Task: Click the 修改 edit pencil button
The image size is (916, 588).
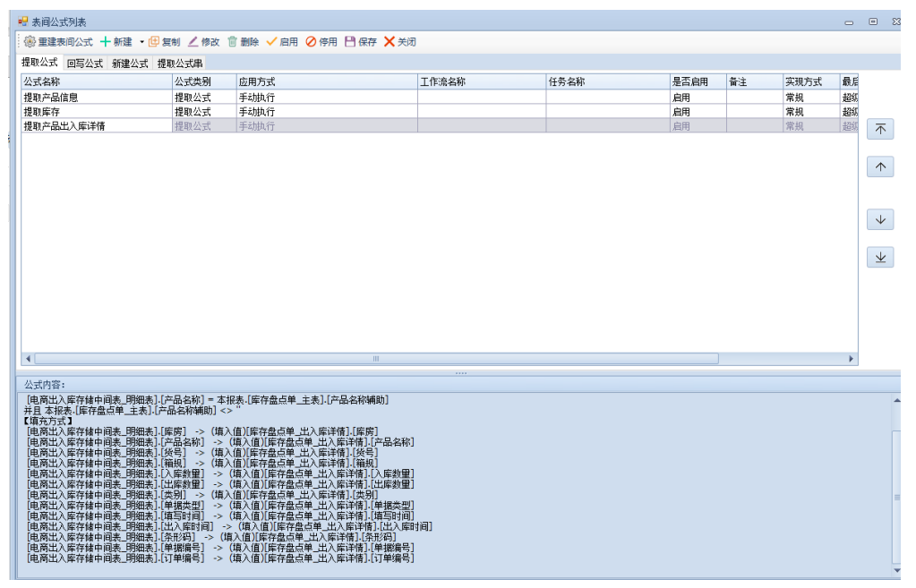Action: [203, 42]
